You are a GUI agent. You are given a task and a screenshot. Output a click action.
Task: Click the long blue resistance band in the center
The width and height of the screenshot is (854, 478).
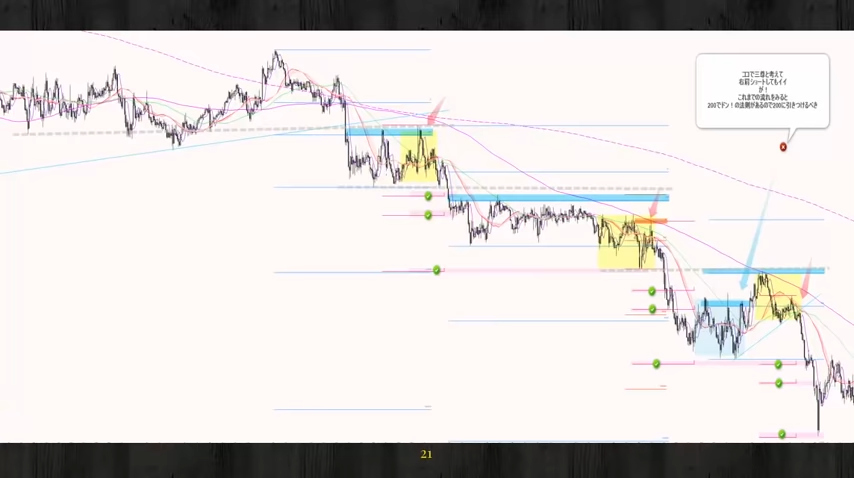coord(558,198)
